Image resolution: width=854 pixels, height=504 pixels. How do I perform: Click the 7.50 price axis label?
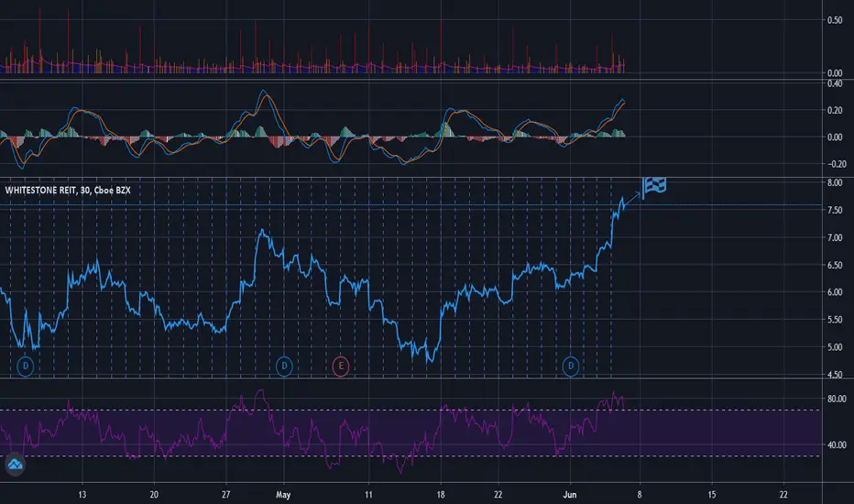point(835,211)
